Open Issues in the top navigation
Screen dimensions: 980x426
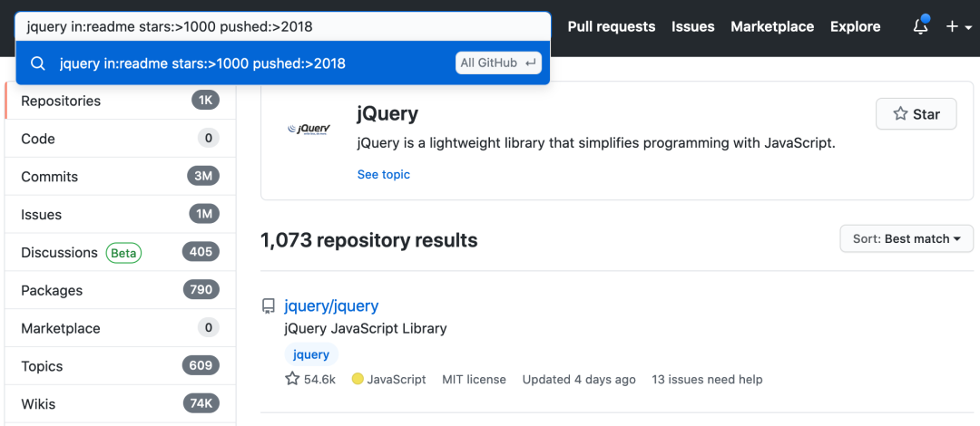tap(693, 27)
